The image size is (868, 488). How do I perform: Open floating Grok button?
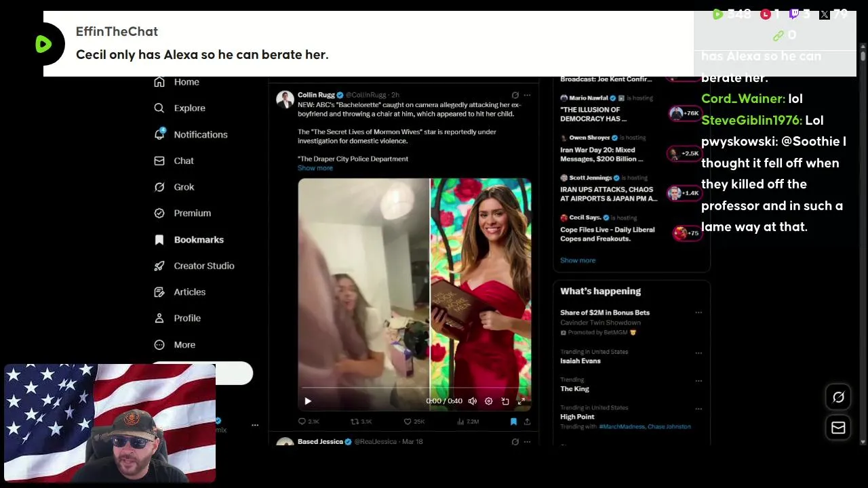click(x=838, y=398)
